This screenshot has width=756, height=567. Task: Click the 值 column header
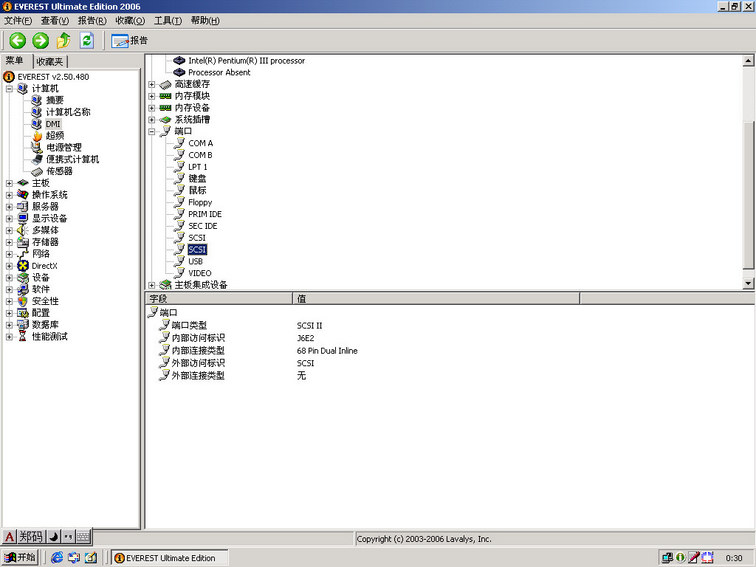pyautogui.click(x=436, y=298)
